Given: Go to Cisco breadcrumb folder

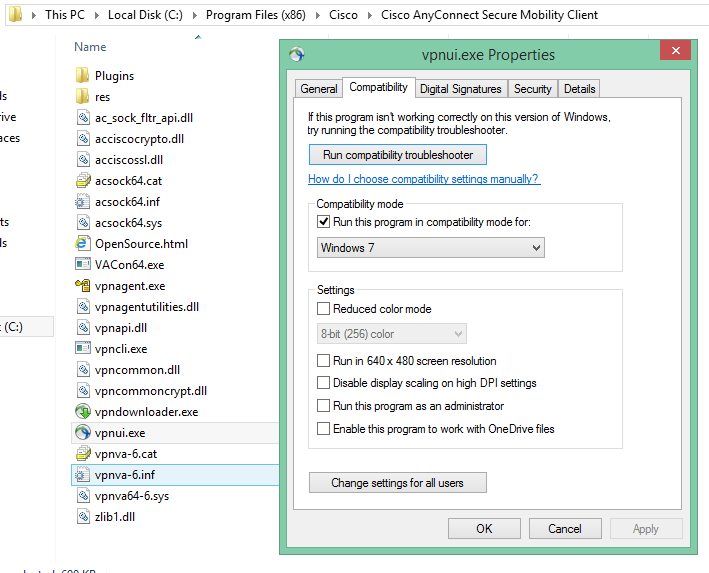Looking at the screenshot, I should pos(343,15).
